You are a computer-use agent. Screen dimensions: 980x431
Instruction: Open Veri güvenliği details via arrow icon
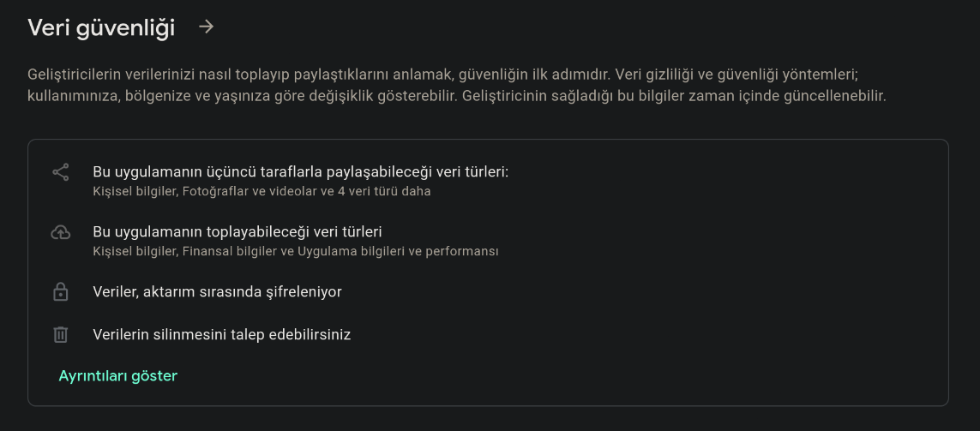(207, 27)
